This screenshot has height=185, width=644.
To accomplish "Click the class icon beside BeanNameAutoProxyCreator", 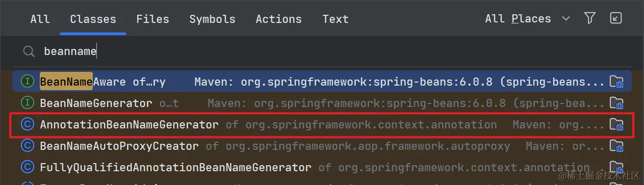I will click(27, 146).
